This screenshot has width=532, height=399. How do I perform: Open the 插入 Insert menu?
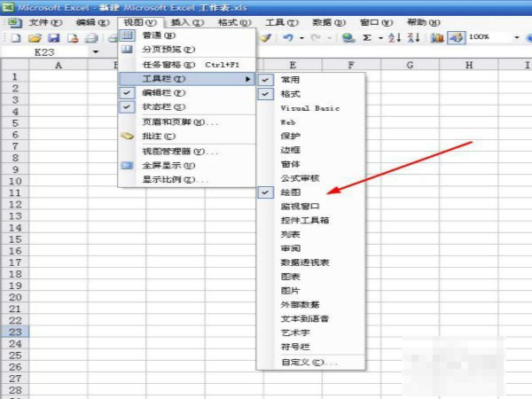point(187,23)
